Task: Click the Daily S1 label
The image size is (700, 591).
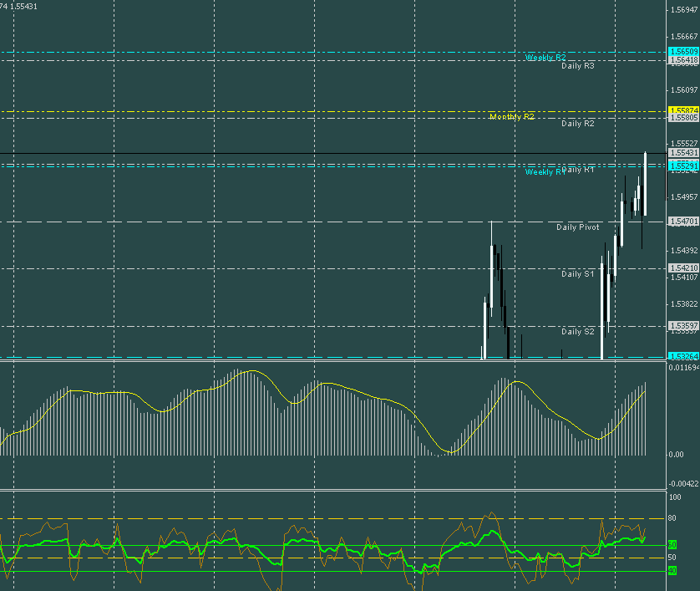Action: tap(578, 274)
